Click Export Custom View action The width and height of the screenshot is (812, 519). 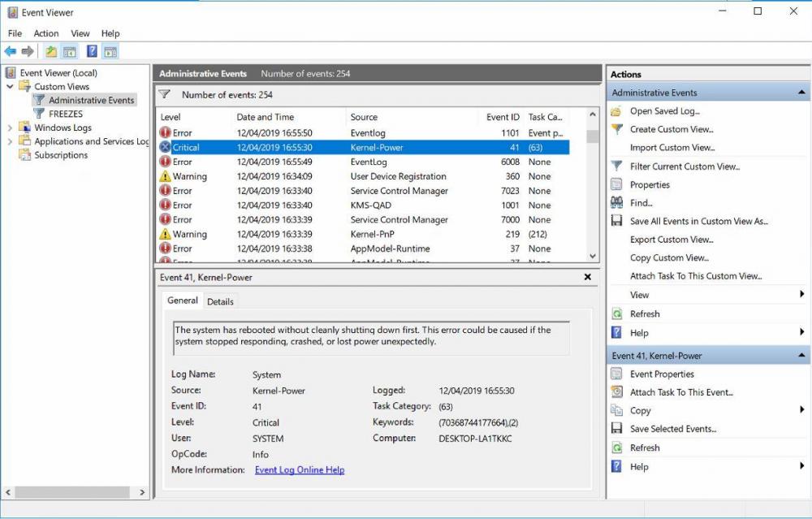pyautogui.click(x=672, y=240)
